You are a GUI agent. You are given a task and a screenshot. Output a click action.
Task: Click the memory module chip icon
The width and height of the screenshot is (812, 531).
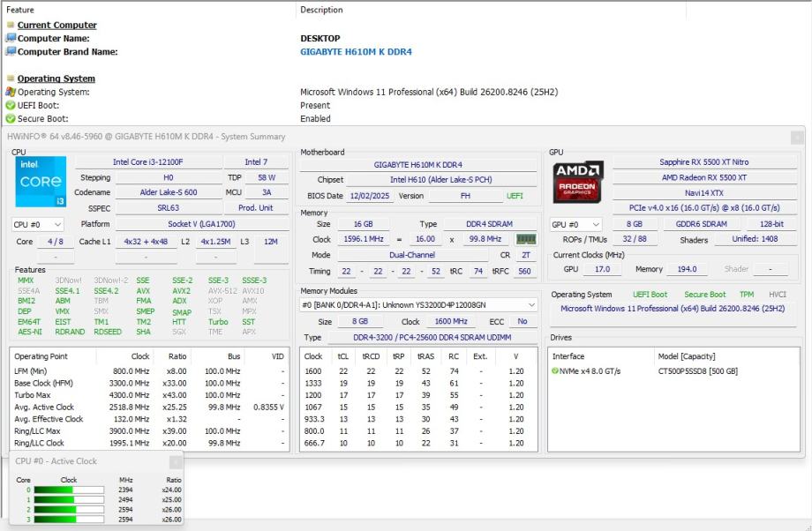tap(526, 239)
